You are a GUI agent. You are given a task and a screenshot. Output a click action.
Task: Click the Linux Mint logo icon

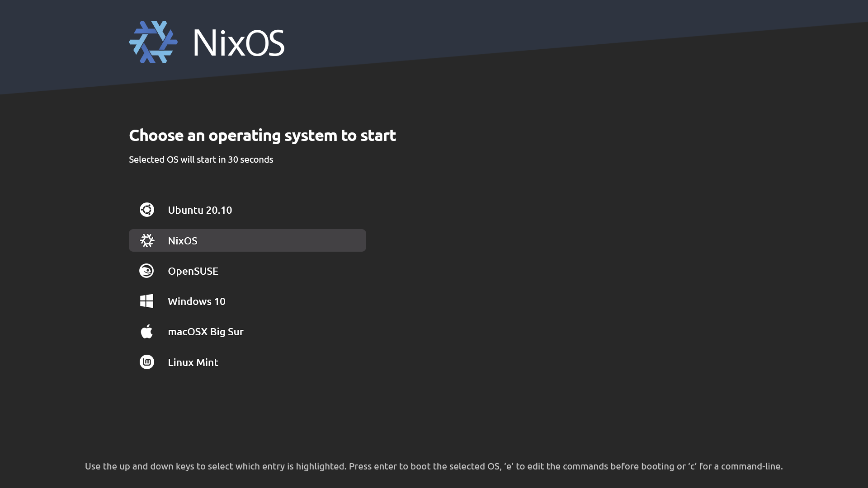pos(147,362)
